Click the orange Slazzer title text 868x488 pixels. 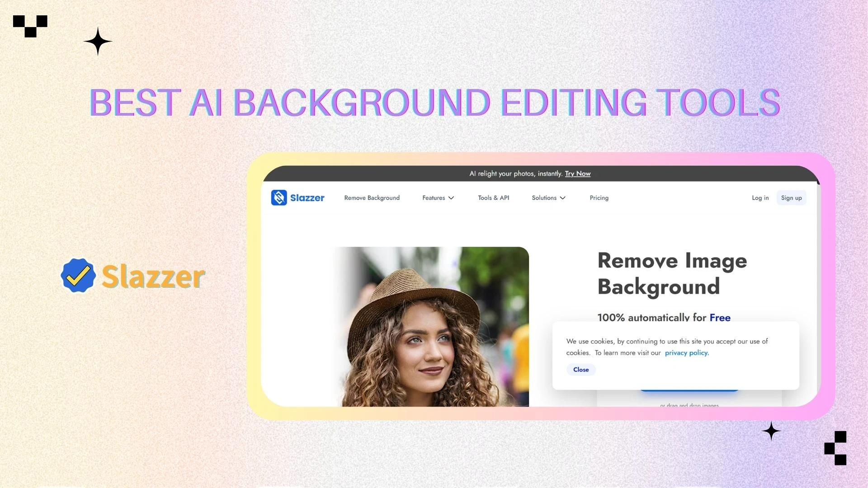pos(153,277)
